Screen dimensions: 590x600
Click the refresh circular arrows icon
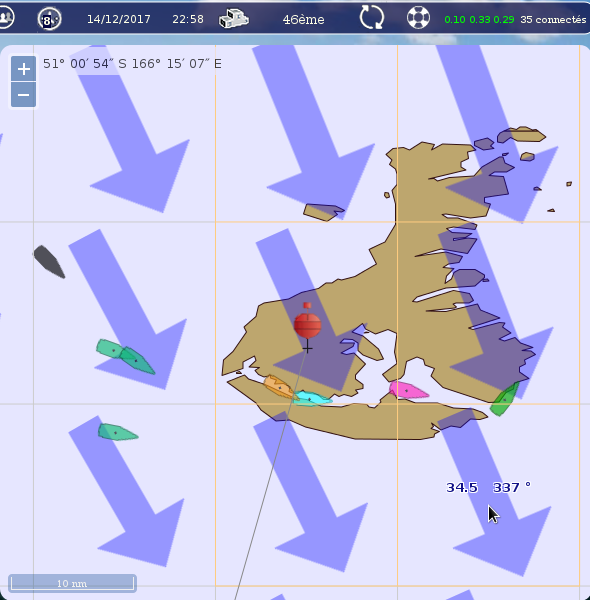372,17
